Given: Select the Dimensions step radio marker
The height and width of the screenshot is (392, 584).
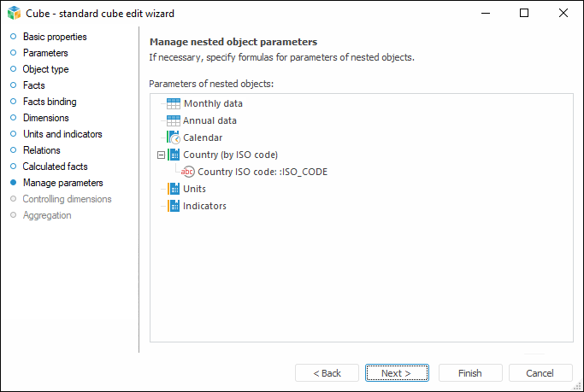Looking at the screenshot, I should point(13,118).
